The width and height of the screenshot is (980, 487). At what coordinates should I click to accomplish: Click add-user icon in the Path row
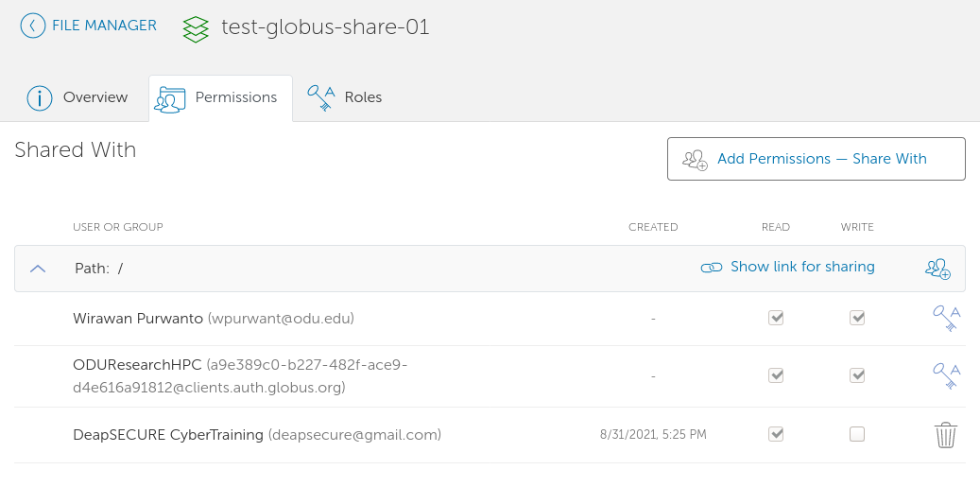tap(937, 269)
